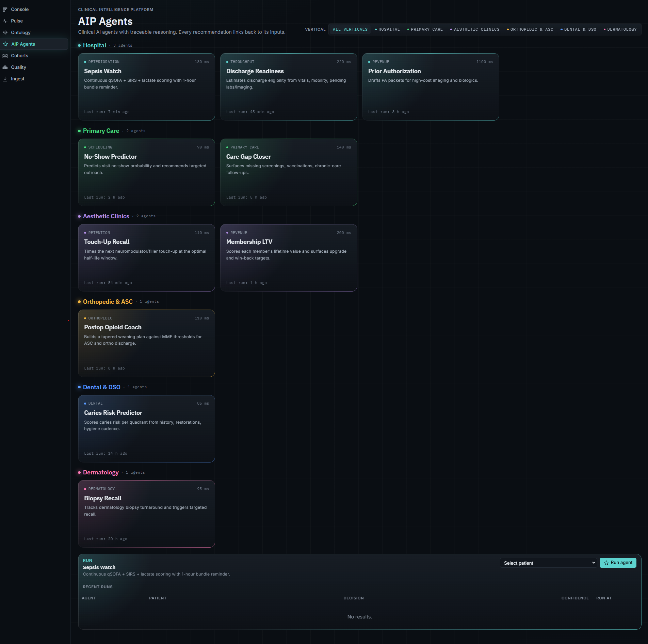Screen dimensions: 648x644
Task: Filter agents by Dental & DSO vertical
Action: [578, 30]
